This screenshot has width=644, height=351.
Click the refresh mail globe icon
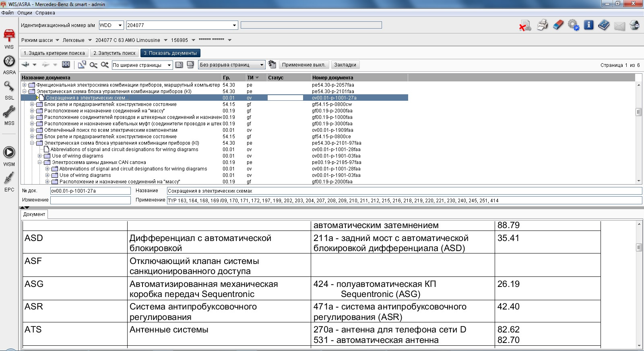tap(635, 25)
